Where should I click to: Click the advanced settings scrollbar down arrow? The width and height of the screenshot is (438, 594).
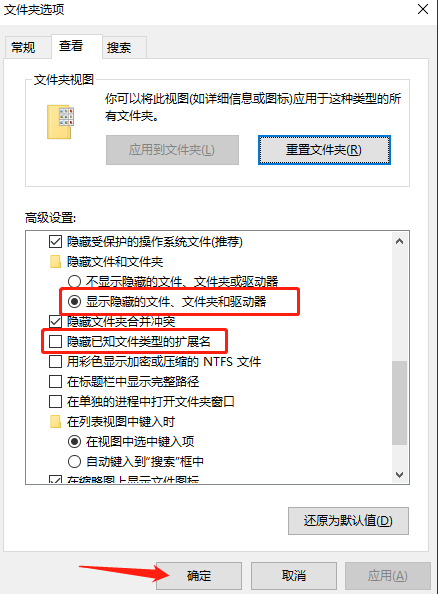(399, 475)
